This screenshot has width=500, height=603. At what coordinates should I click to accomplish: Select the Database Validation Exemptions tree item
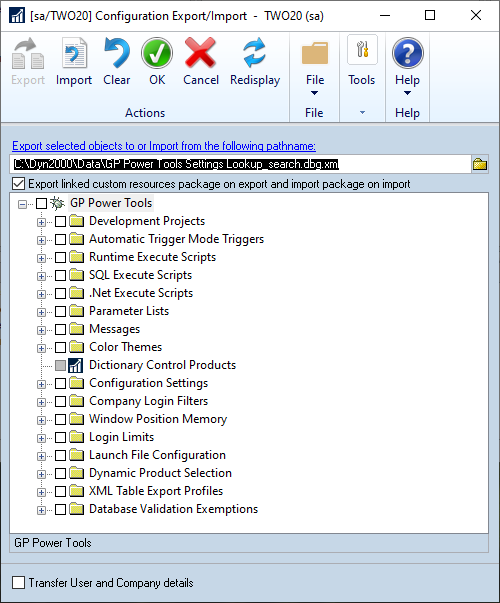point(173,509)
